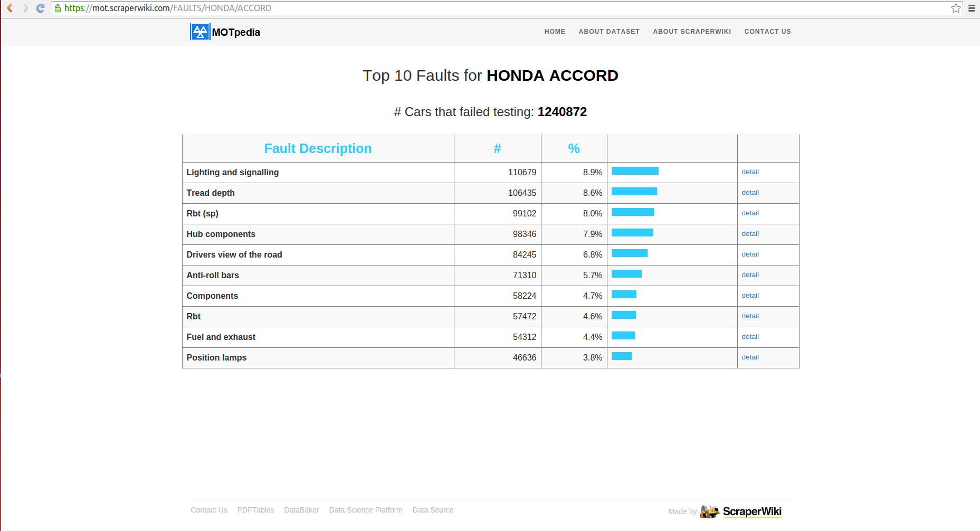
Task: Click the Position lamps percentage bar
Action: (622, 356)
